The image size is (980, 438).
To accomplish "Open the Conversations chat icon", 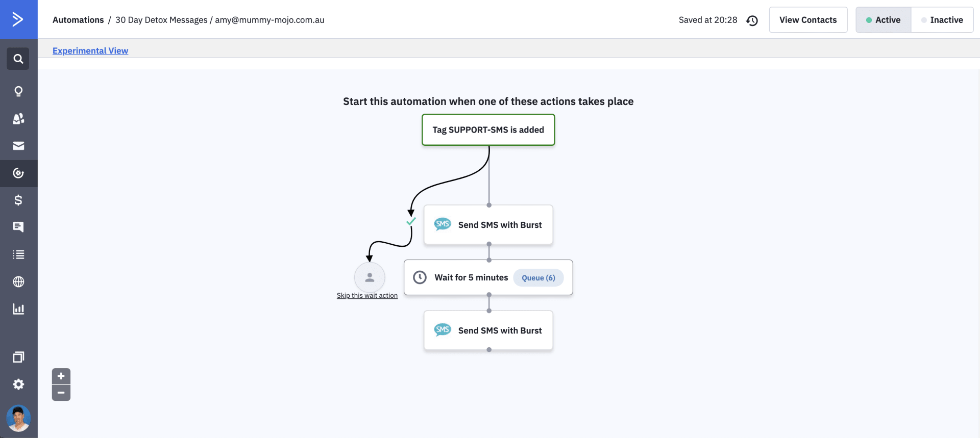I will [18, 227].
